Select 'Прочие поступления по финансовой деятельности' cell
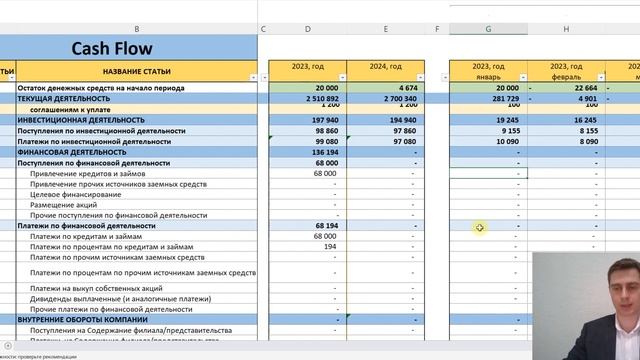The image size is (640, 360). pyautogui.click(x=137, y=215)
